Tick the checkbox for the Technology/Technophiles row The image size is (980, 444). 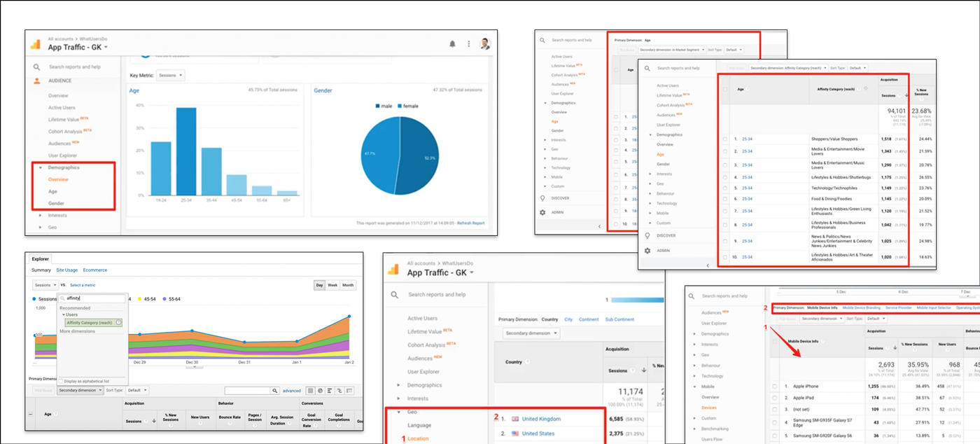725,188
